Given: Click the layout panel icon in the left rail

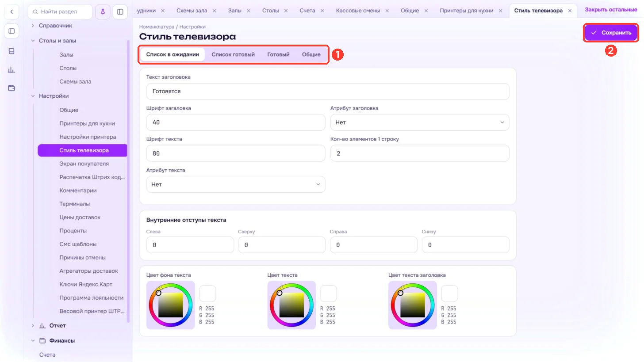Looking at the screenshot, I should click(11, 31).
